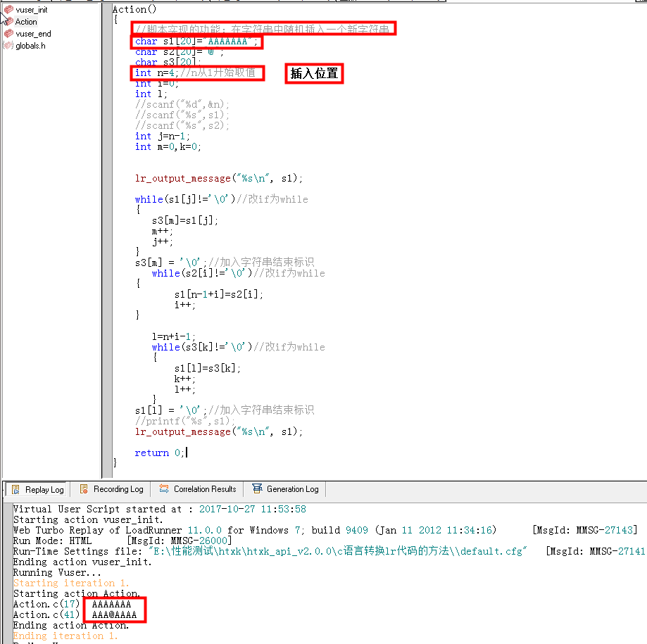Click the globals.h file icon

tap(8, 45)
